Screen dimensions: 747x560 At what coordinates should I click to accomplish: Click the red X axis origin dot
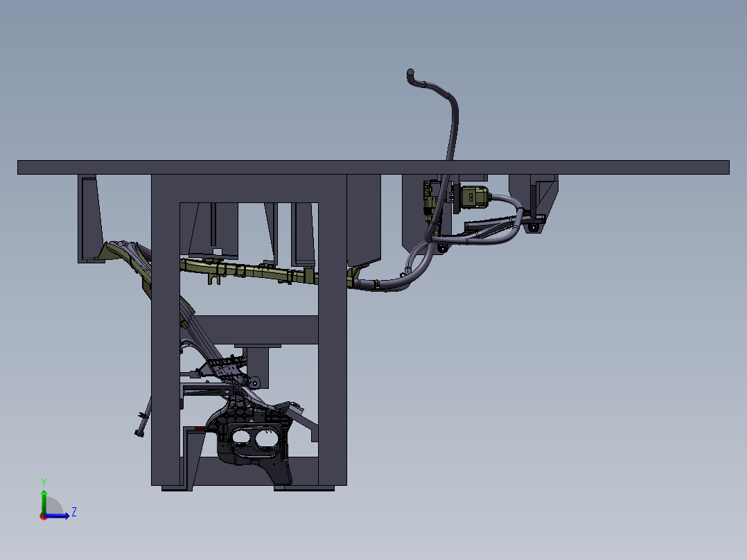click(43, 516)
